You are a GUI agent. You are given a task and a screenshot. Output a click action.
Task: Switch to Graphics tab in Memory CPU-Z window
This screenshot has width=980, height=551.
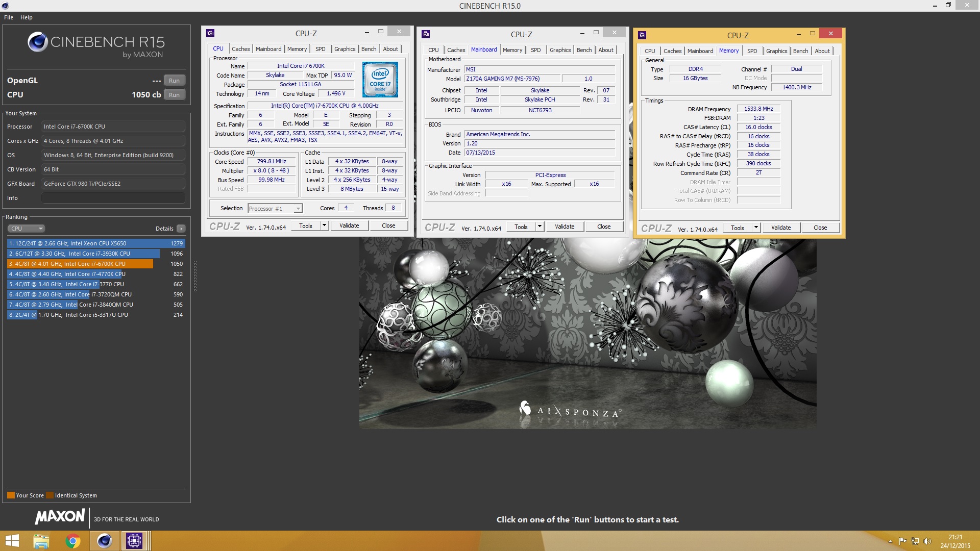[x=776, y=51]
